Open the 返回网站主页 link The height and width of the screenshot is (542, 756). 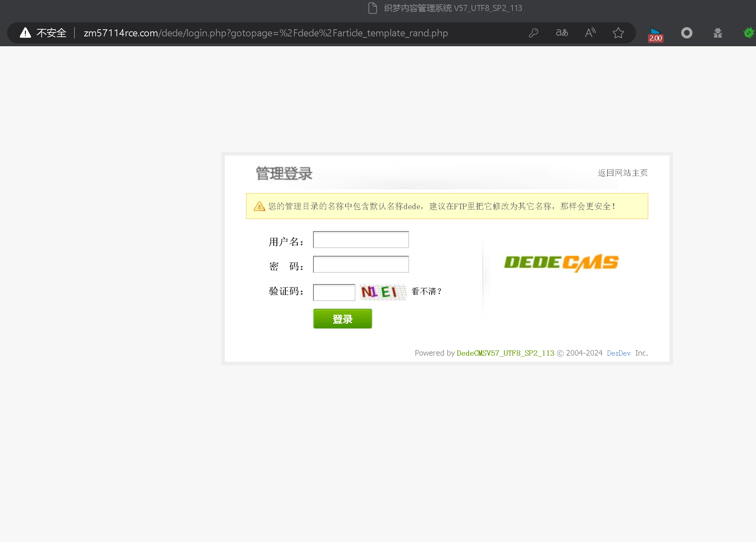pos(623,173)
